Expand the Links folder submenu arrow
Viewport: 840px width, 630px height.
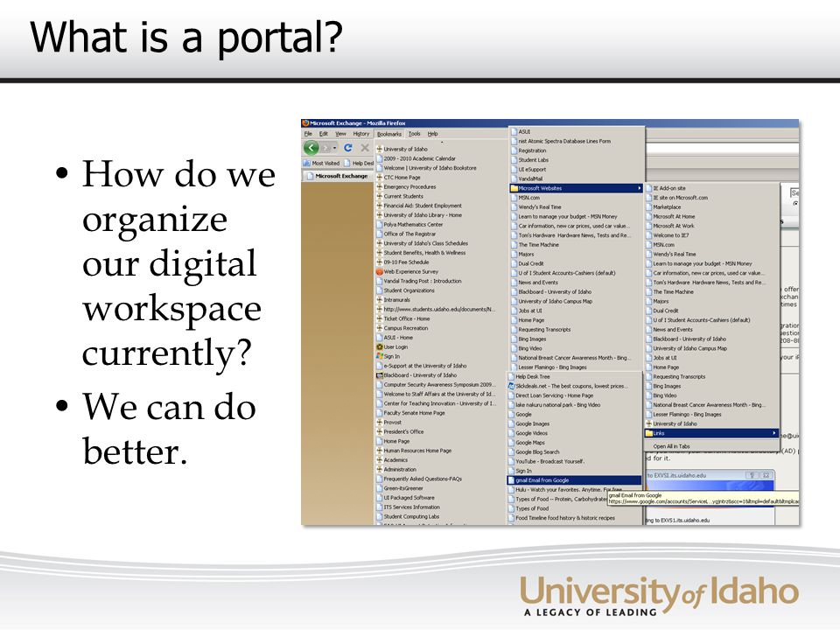pyautogui.click(x=773, y=433)
